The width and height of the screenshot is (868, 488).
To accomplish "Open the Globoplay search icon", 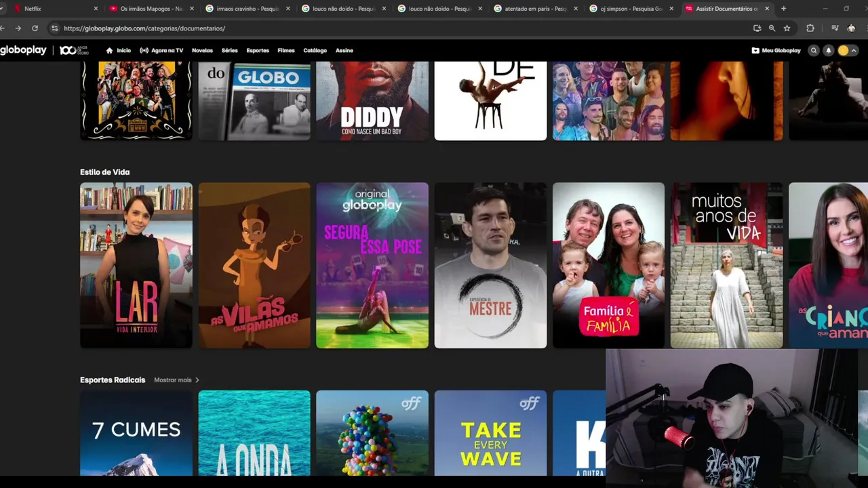I will (x=814, y=50).
